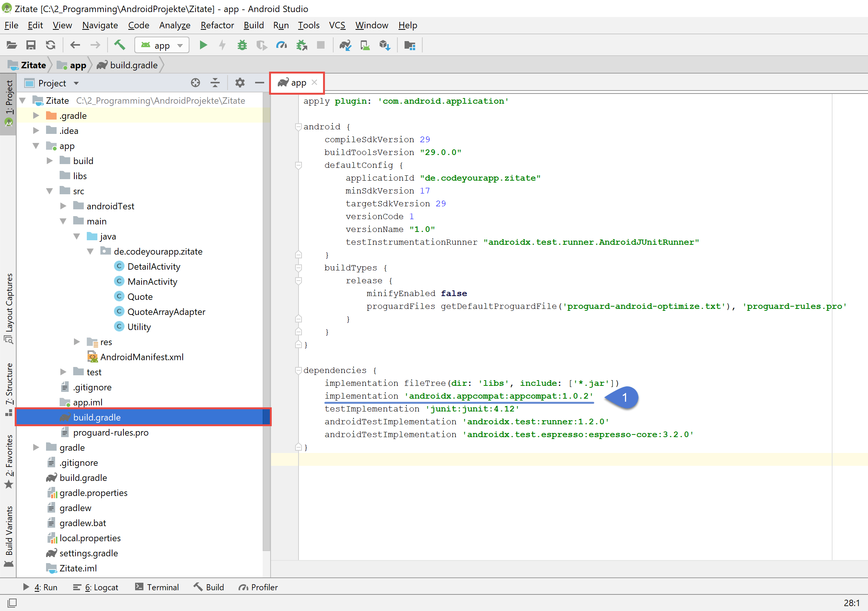Expand the app build folder
The image size is (868, 611).
click(x=50, y=161)
